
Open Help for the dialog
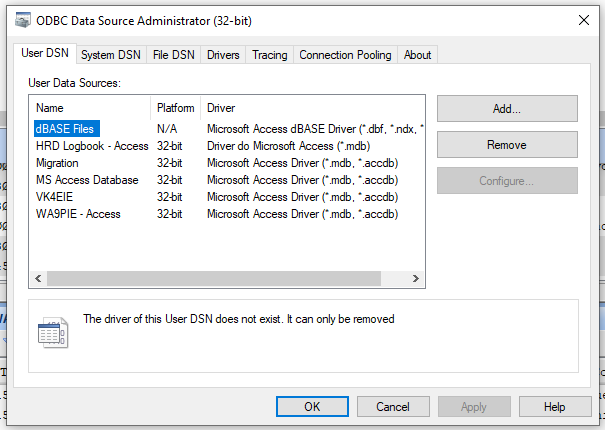point(555,406)
